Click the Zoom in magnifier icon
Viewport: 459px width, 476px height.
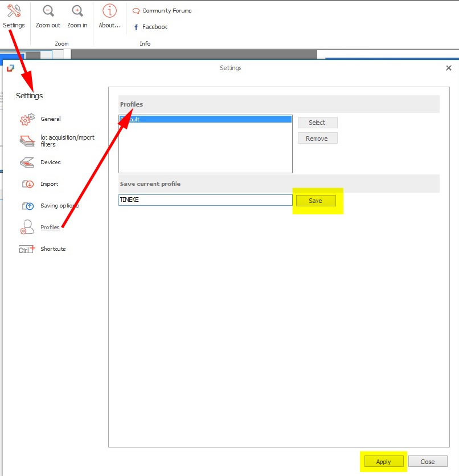(x=77, y=11)
